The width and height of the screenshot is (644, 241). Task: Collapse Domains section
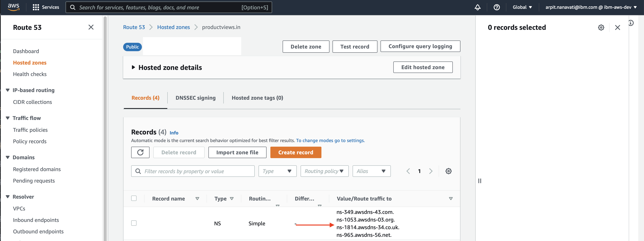click(x=8, y=157)
